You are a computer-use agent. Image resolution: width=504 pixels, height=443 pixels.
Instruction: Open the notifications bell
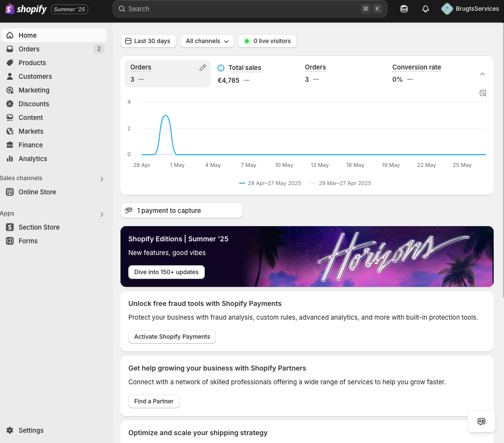425,9
